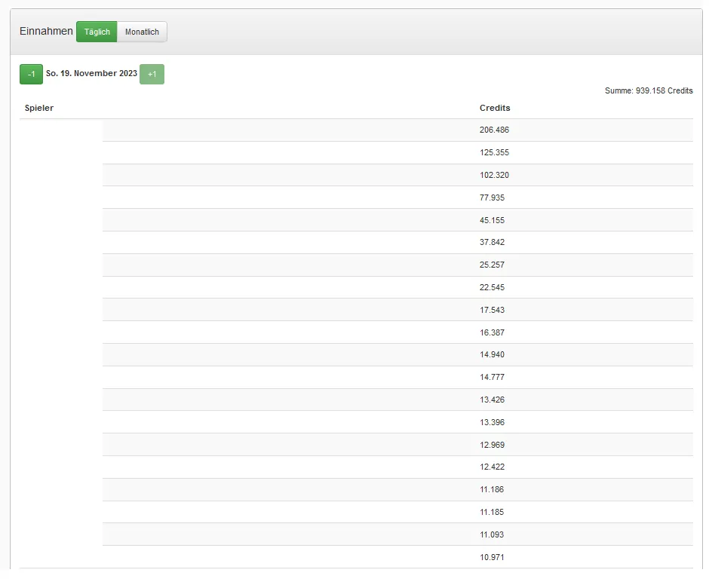Switch to the Monatlich view

142,32
